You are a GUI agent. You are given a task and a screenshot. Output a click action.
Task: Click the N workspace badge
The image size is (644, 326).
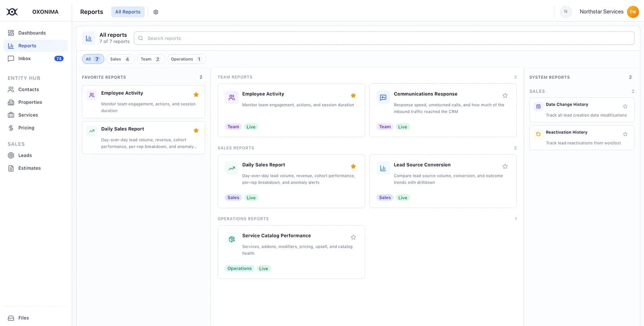(566, 12)
